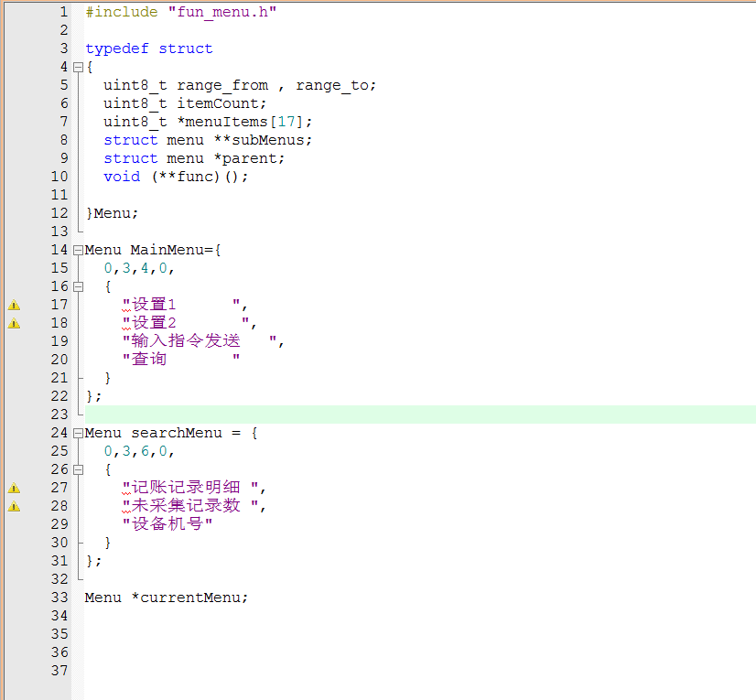Viewport: 756px width, 700px height.
Task: Click the "输入指令发送" string on line 19
Action: (x=186, y=341)
